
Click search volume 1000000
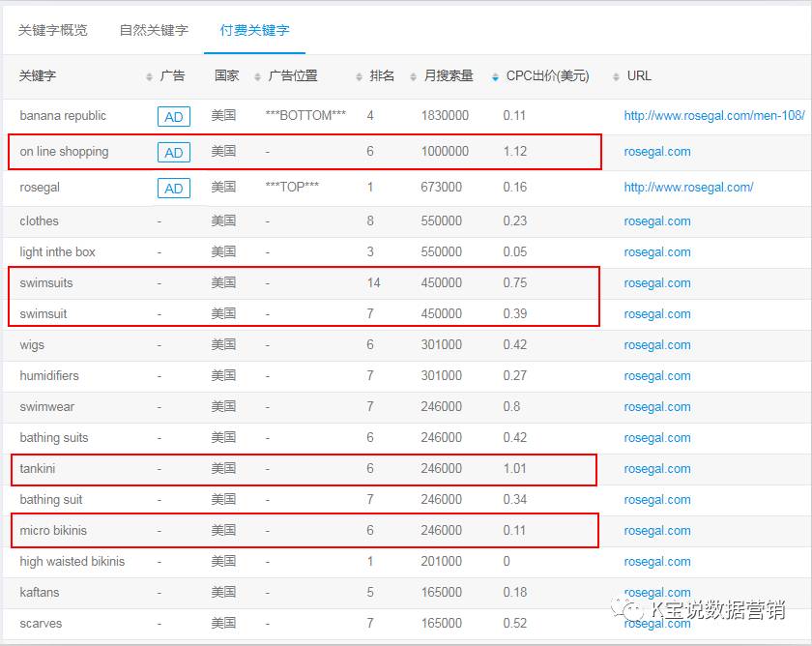point(445,152)
